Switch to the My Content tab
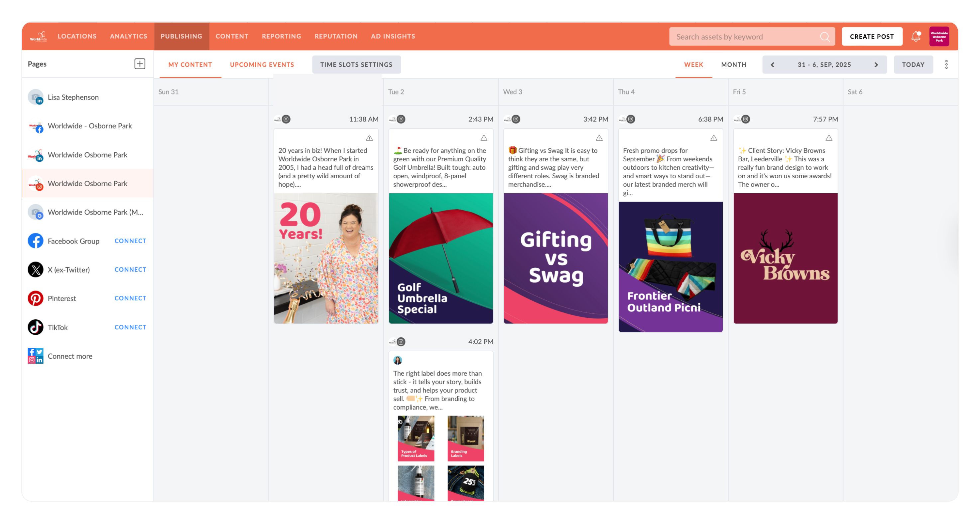This screenshot has height=523, width=980. [x=190, y=65]
